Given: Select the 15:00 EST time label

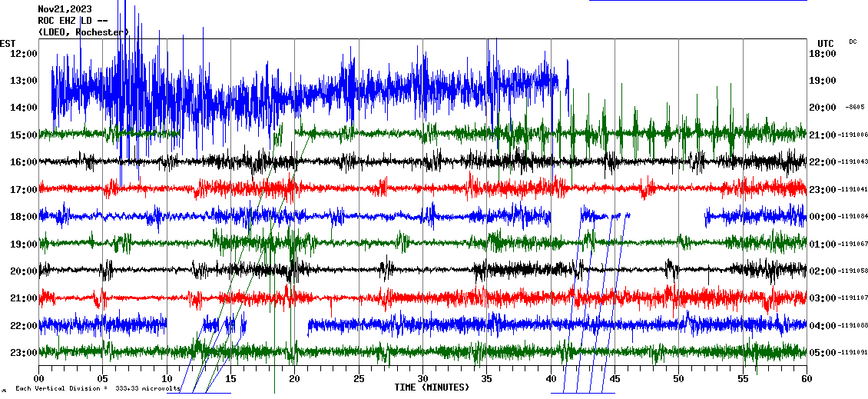Looking at the screenshot, I should (x=23, y=135).
